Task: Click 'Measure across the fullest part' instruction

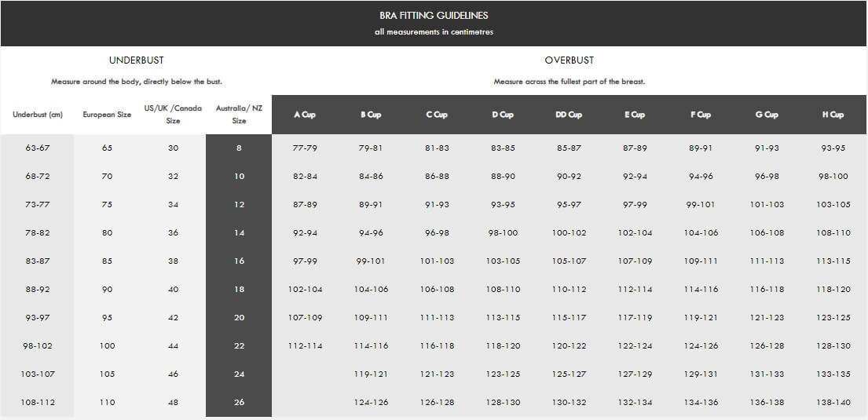Action: (x=570, y=82)
